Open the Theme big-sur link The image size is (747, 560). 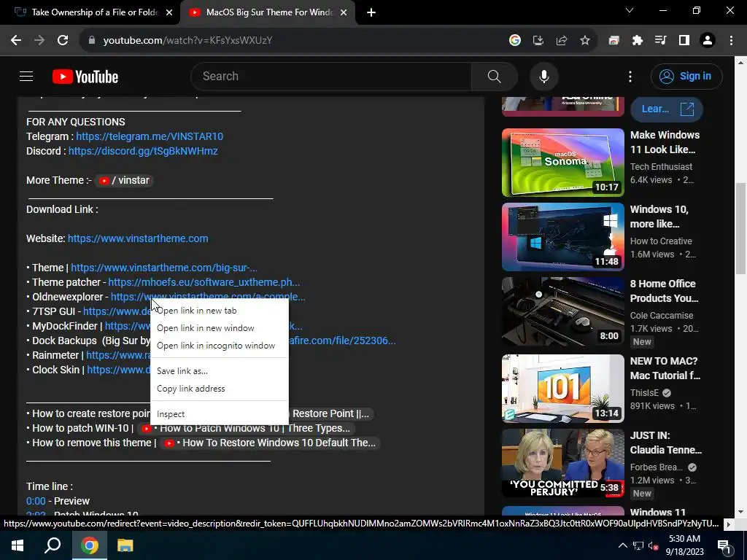[164, 268]
